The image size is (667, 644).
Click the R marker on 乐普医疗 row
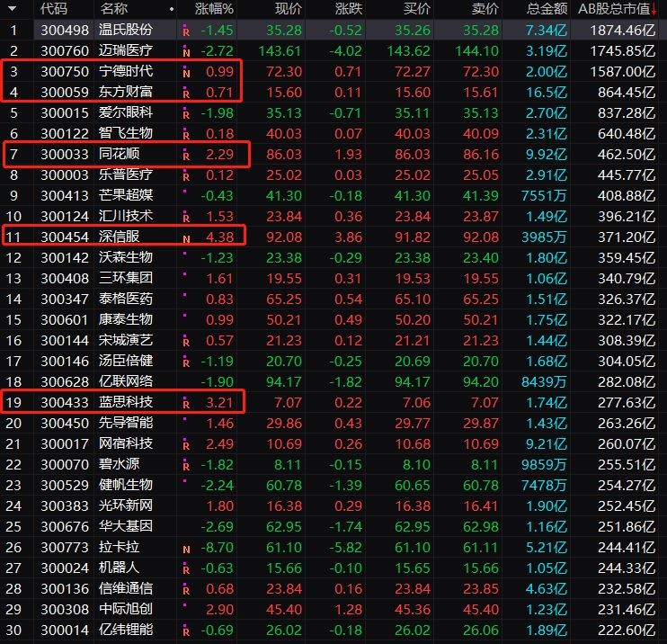[x=186, y=176]
